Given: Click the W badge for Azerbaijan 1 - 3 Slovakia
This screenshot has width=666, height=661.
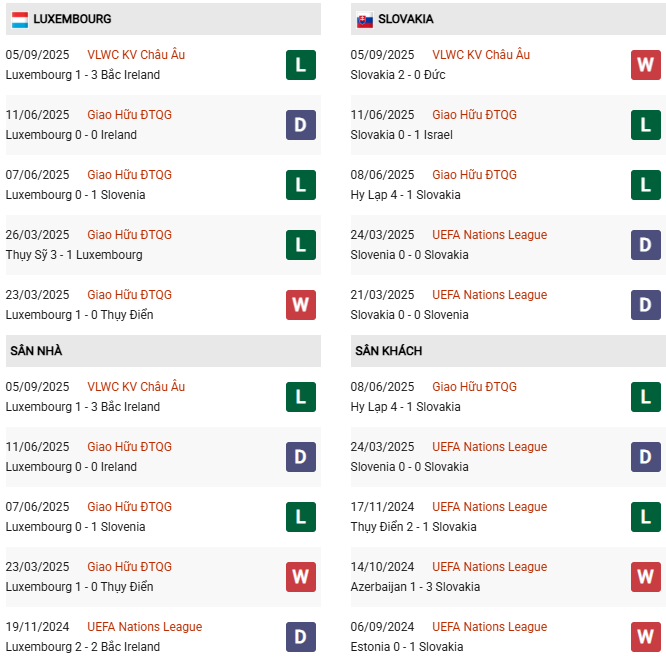Looking at the screenshot, I should click(x=645, y=577).
